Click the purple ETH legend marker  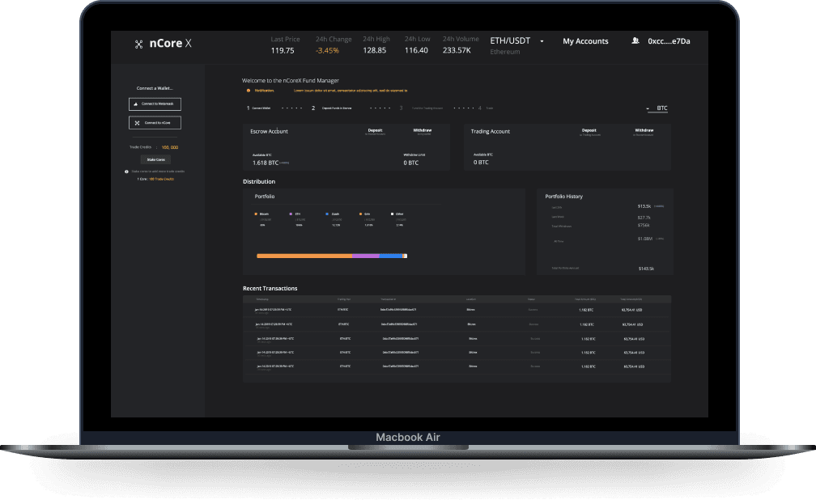[x=291, y=214]
